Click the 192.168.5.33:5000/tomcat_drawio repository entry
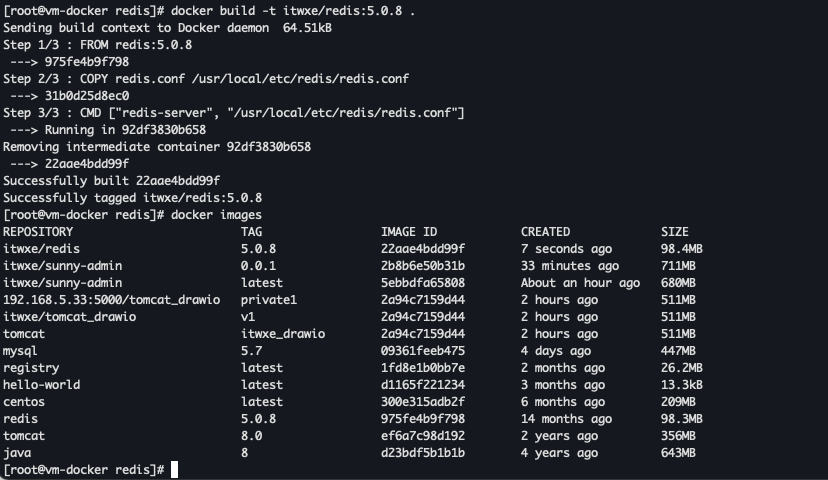The height and width of the screenshot is (480, 828). tap(111, 300)
